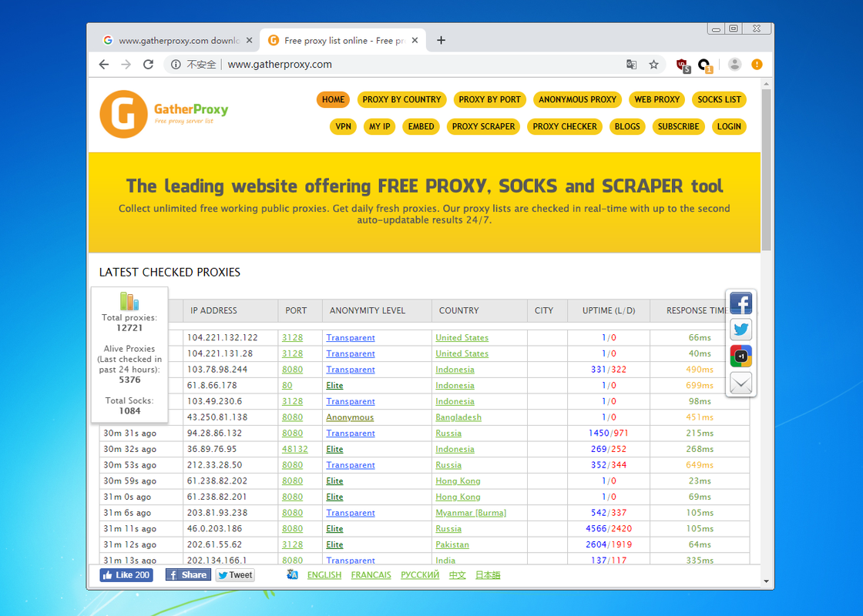
Task: Open PROXY BY COUNTRY page
Action: tap(401, 99)
